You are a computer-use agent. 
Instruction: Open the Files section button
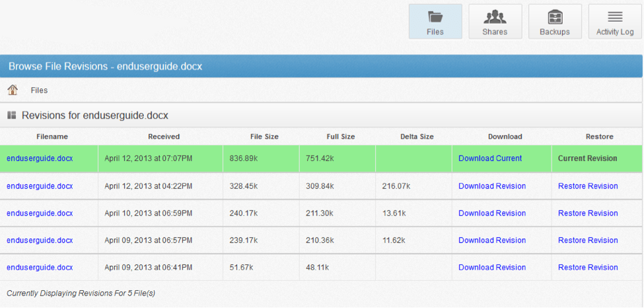tap(435, 22)
